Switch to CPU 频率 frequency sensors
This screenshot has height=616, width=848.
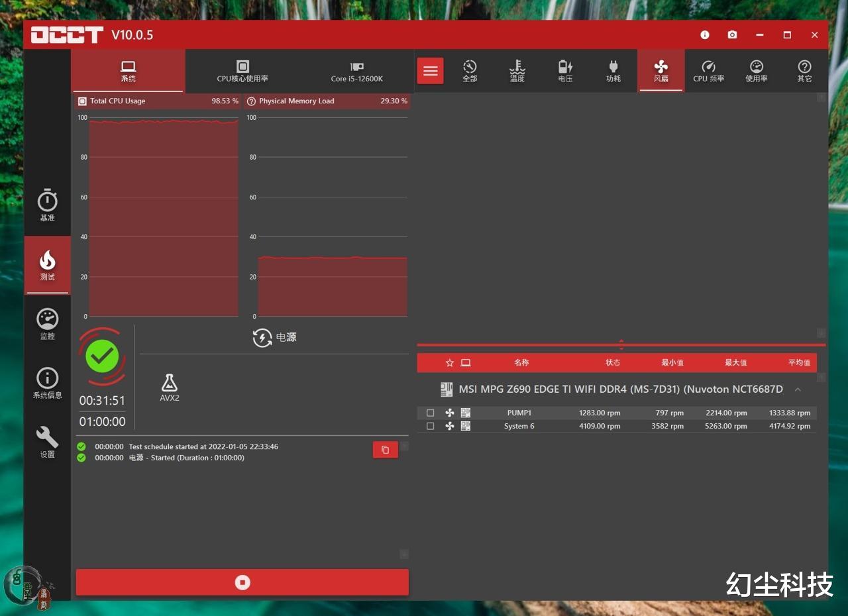coord(709,71)
